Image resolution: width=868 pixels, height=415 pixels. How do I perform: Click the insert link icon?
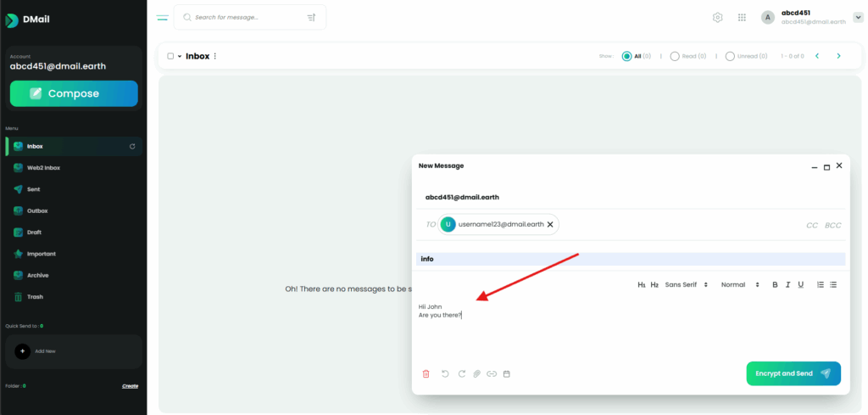point(492,373)
